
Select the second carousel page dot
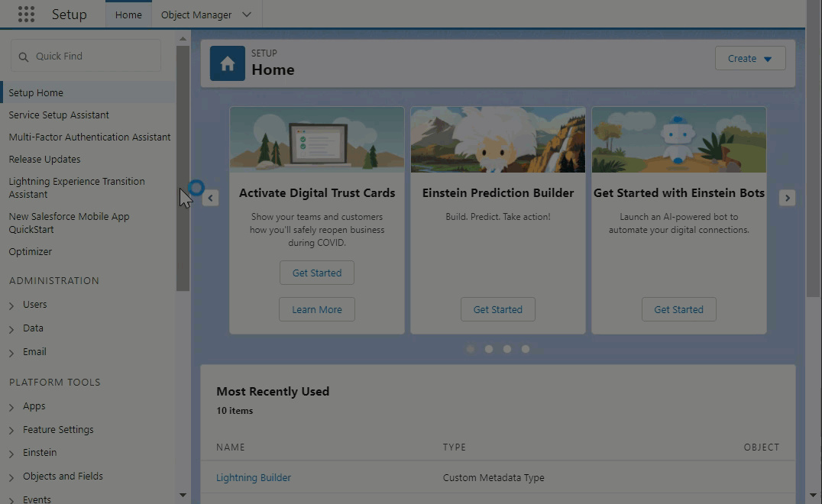[x=489, y=349]
